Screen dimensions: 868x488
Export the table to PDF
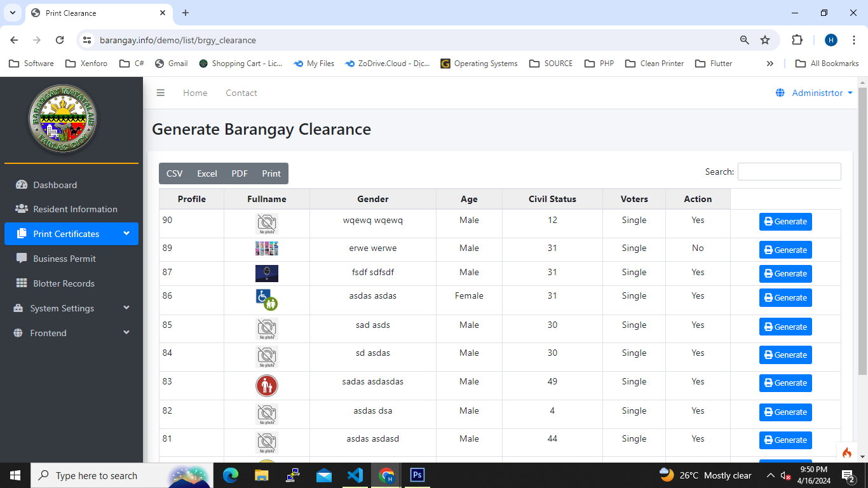point(240,173)
